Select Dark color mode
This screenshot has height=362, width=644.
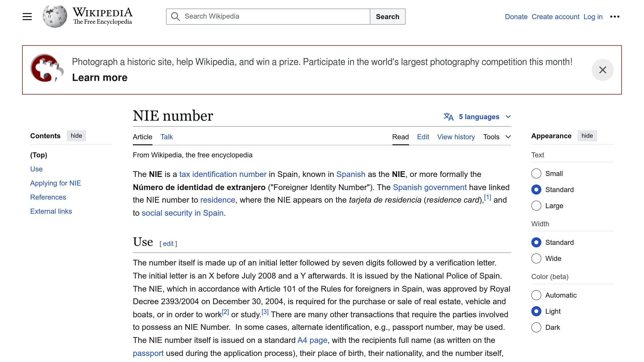pyautogui.click(x=536, y=327)
